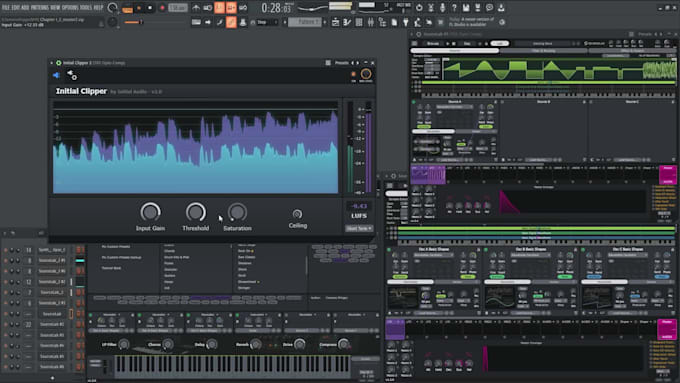Open the TOOLS menu
Viewport: 680px width, 383px height.
(86, 7)
